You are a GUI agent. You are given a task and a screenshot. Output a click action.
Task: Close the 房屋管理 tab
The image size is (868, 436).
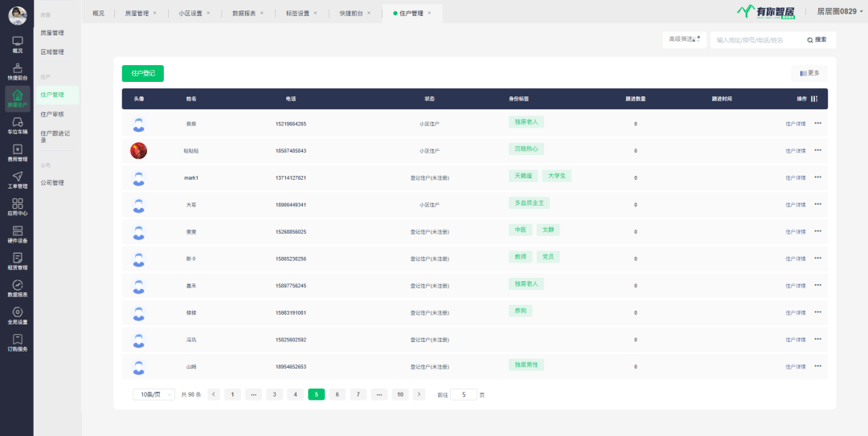[x=154, y=14]
